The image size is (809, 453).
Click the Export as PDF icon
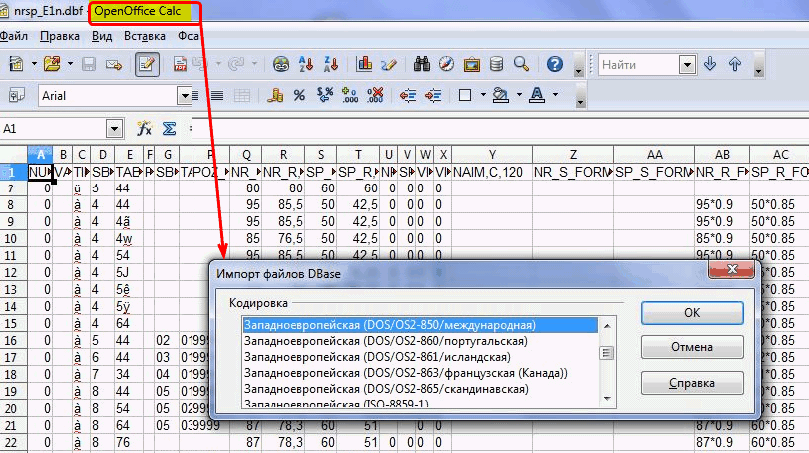tap(181, 65)
